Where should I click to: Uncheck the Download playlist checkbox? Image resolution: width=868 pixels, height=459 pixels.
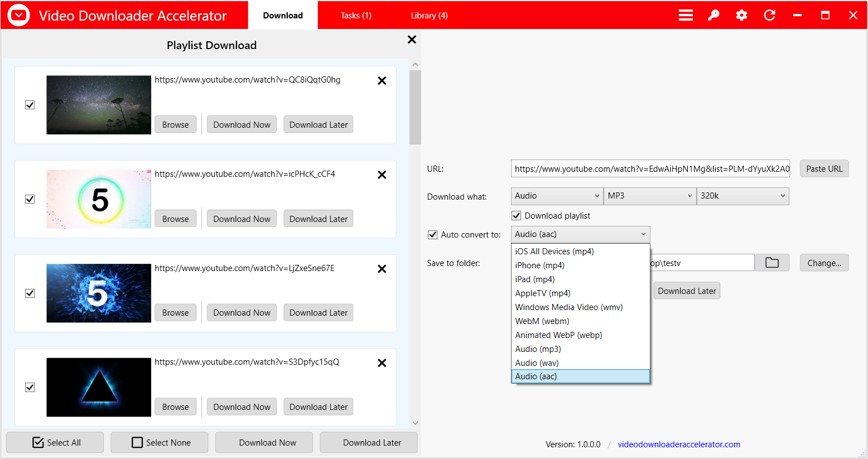516,215
